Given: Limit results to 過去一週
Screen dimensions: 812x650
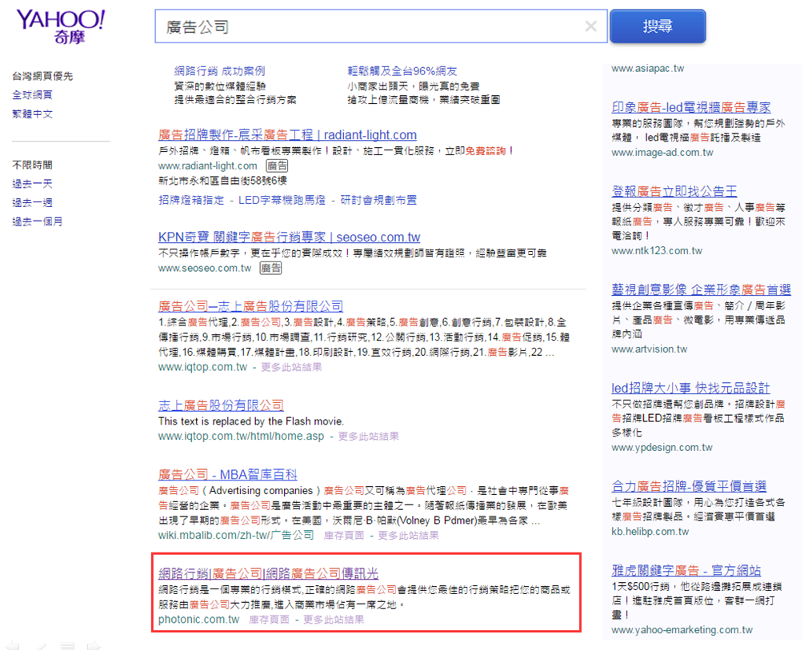Looking at the screenshot, I should click(32, 203).
